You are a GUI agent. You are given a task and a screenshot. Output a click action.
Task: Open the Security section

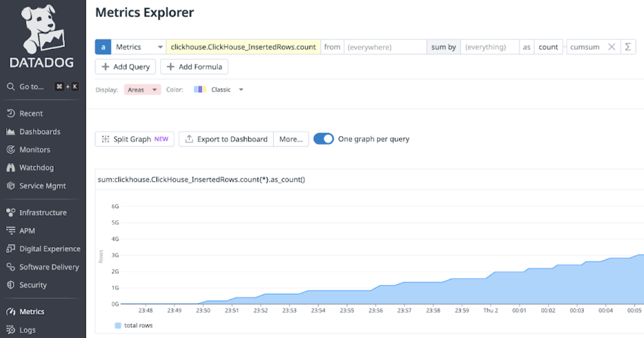pos(33,285)
